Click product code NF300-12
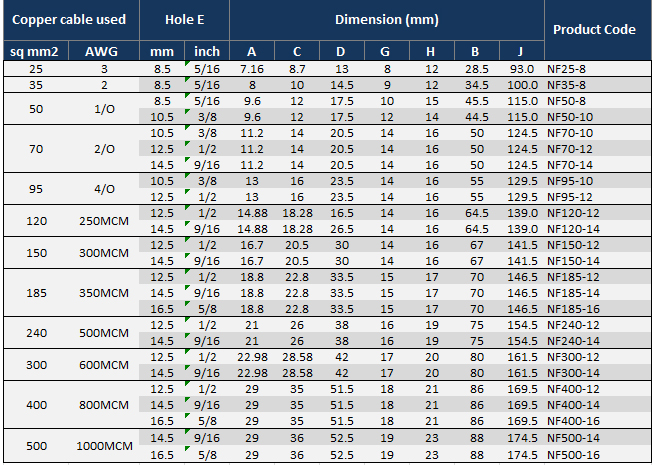The height and width of the screenshot is (465, 655). (573, 357)
